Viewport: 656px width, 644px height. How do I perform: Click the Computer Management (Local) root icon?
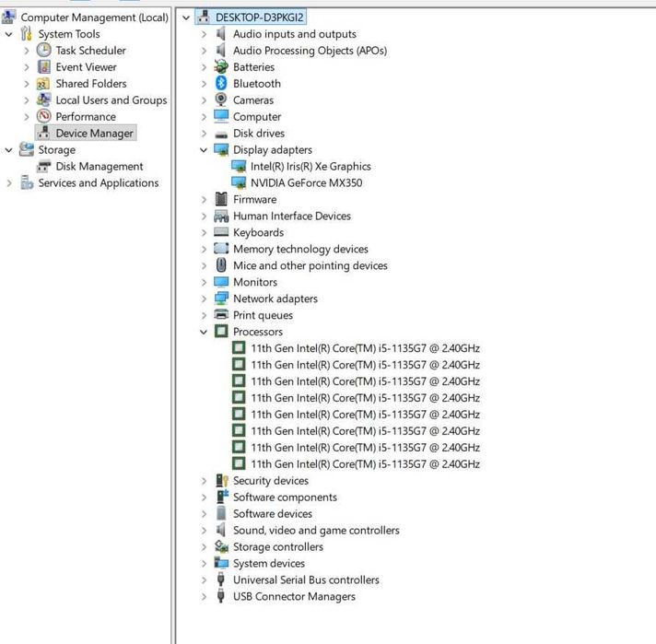point(9,17)
